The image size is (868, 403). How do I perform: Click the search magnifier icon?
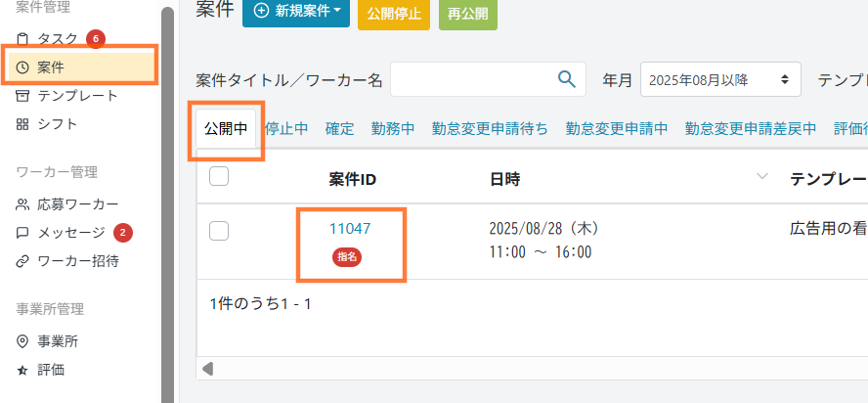[x=566, y=79]
